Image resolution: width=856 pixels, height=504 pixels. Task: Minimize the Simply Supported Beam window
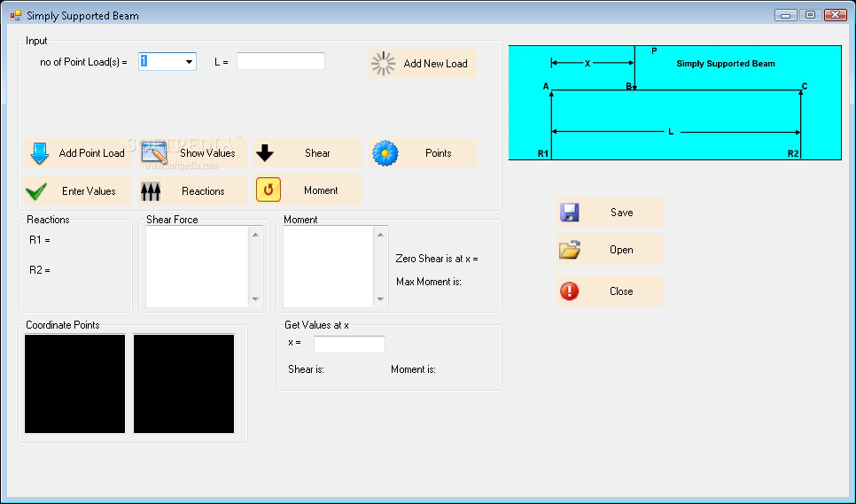point(786,15)
